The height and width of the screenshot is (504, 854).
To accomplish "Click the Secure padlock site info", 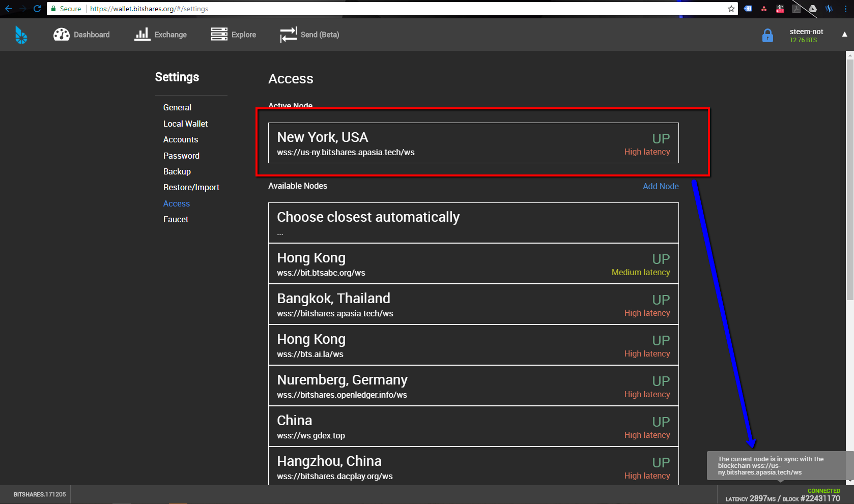I will 66,9.
